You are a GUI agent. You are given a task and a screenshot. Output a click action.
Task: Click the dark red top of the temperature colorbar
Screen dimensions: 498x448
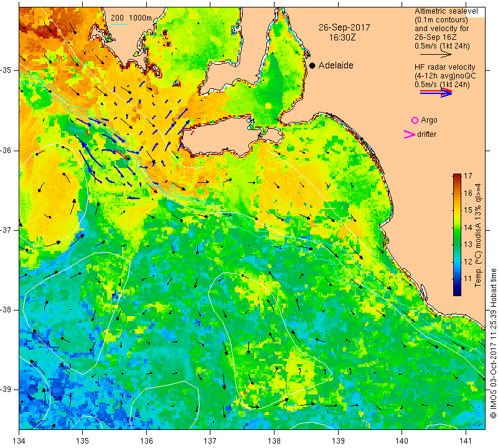457,176
